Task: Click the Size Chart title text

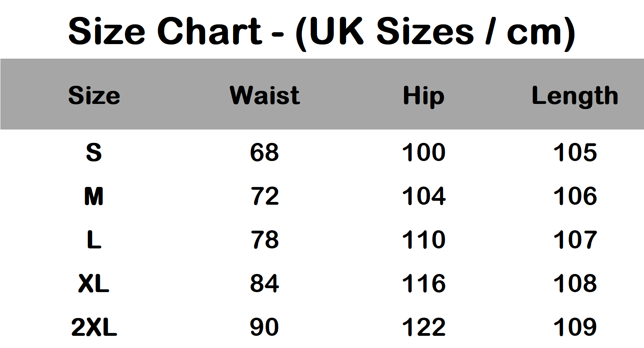Action: tap(322, 31)
